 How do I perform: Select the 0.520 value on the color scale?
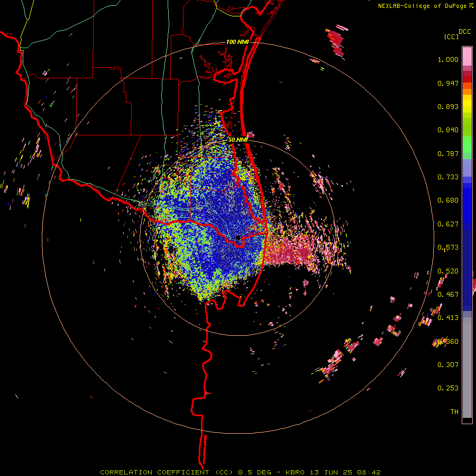point(448,271)
